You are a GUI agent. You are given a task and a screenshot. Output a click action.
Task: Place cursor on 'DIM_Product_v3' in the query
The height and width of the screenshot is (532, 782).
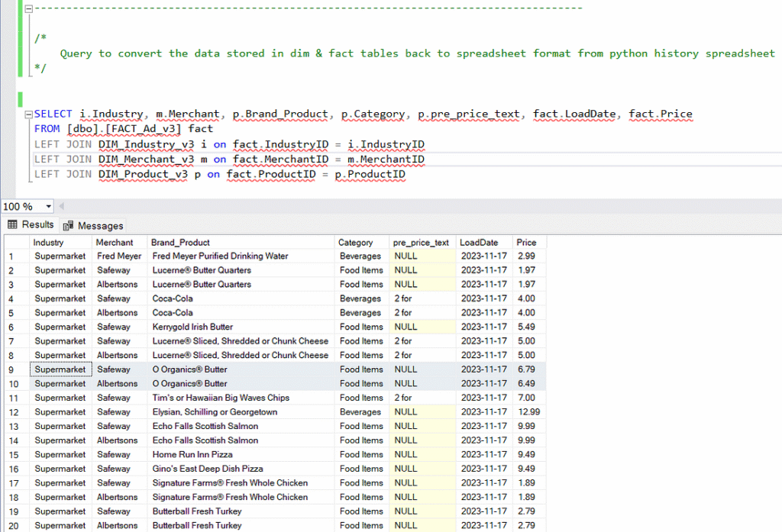(143, 175)
